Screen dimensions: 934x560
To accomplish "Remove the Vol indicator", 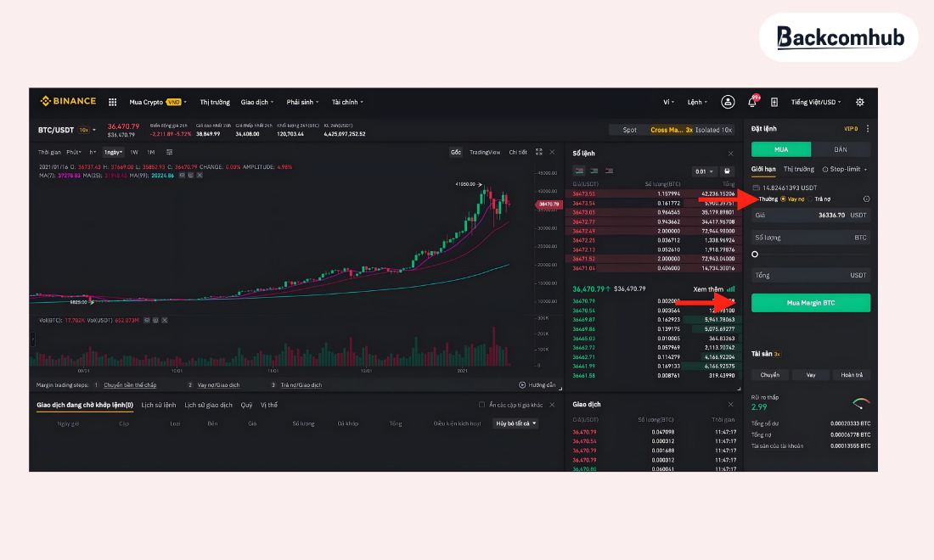I will [x=165, y=320].
